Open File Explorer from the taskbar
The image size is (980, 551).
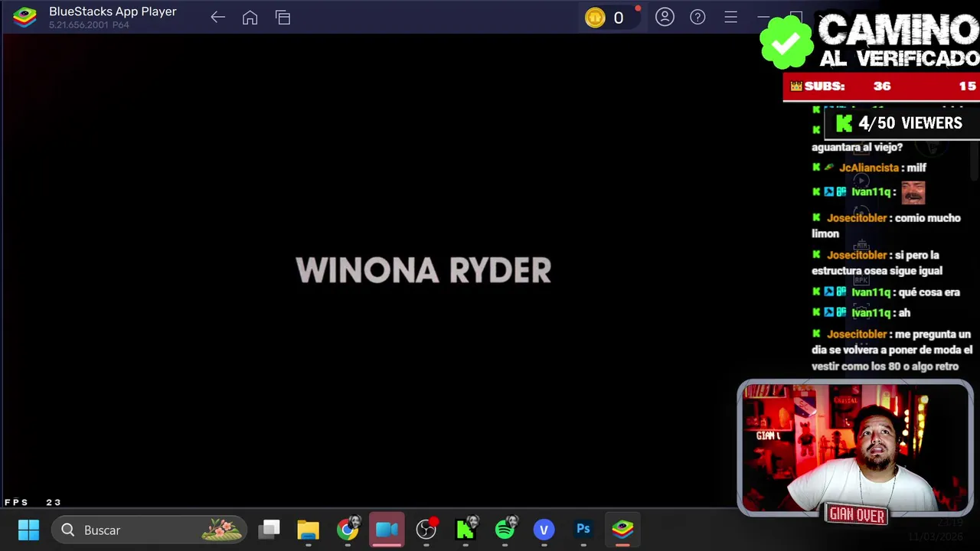[309, 530]
